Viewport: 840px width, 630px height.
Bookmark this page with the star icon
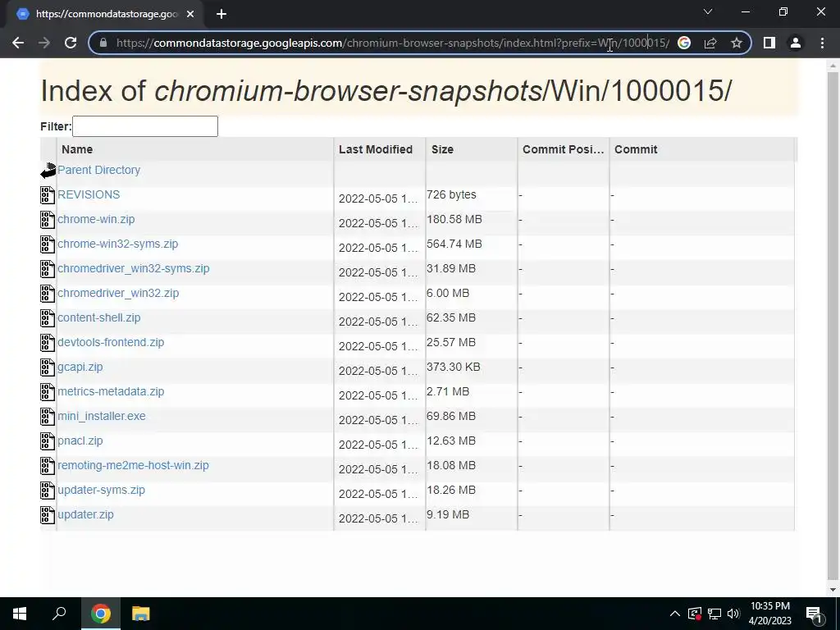click(737, 43)
